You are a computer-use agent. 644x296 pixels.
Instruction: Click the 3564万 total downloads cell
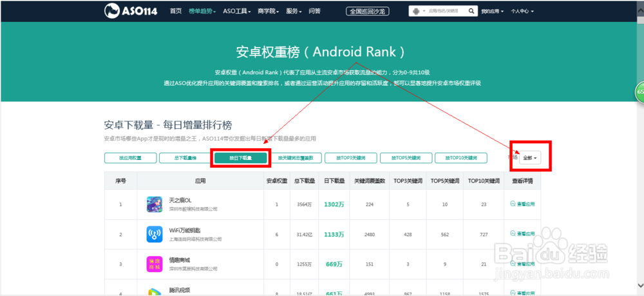pos(305,204)
